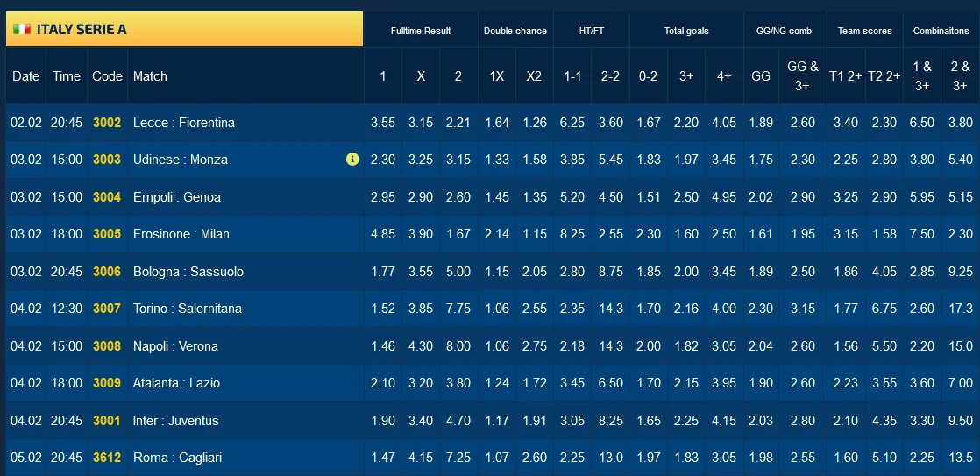
Task: Select X2 odds 2.05 for Bologna : Sassuolo
Action: [534, 272]
